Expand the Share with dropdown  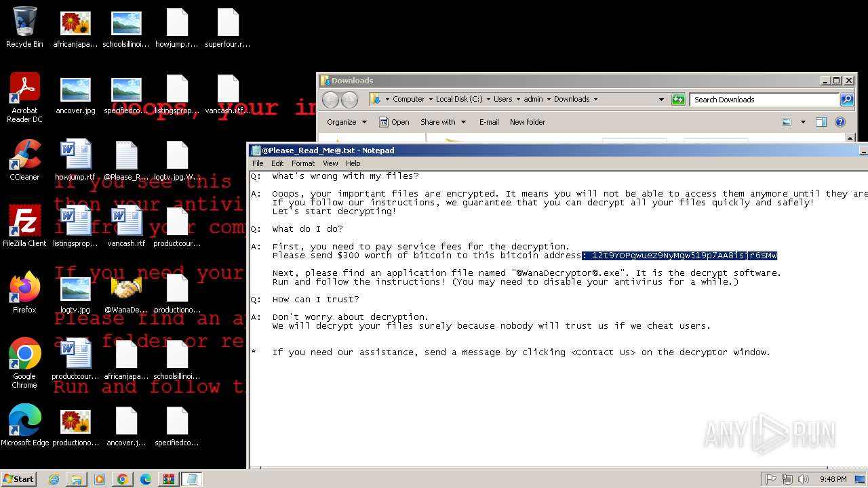pyautogui.click(x=443, y=122)
